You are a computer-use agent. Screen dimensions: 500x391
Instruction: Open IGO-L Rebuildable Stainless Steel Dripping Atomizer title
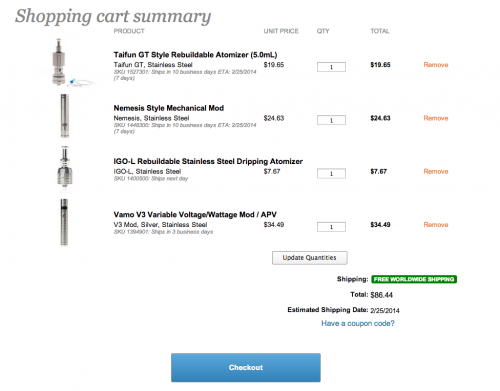pos(208,161)
